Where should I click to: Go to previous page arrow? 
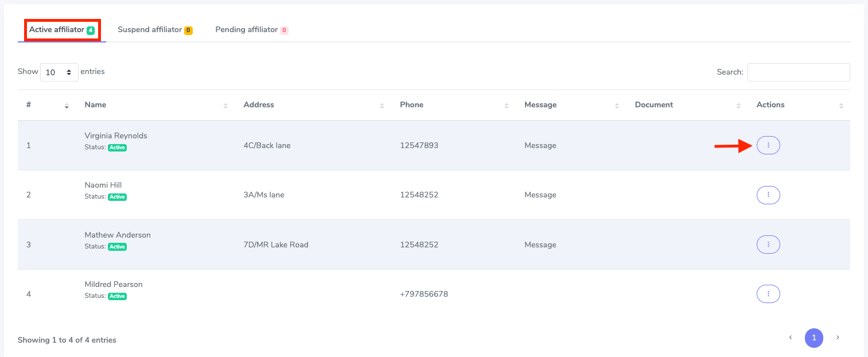pos(790,338)
